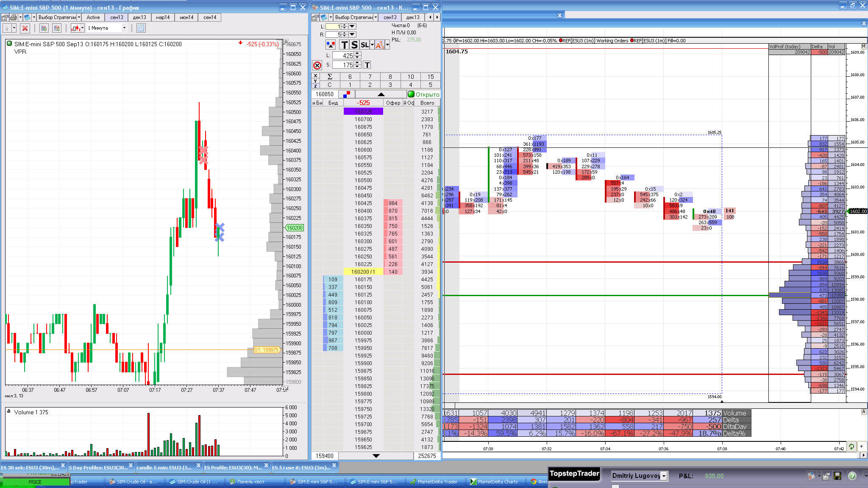The width and height of the screenshot is (868, 488).
Task: Open dropdown arrow next to R quantity field
Action: [352, 34]
